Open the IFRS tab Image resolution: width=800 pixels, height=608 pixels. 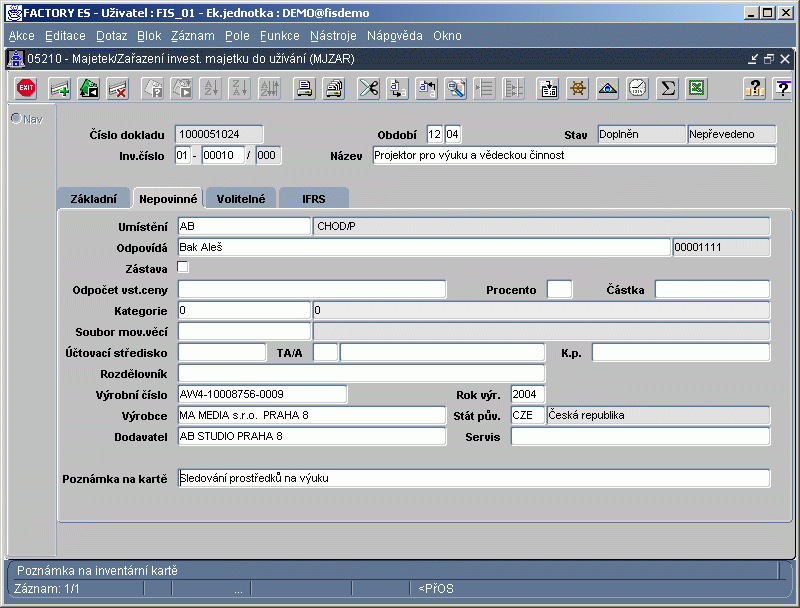(x=314, y=198)
